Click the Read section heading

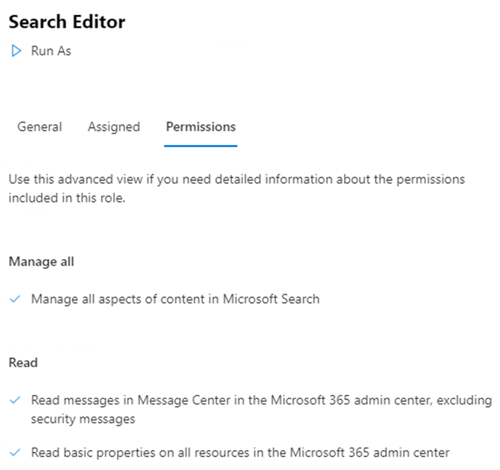pos(23,362)
